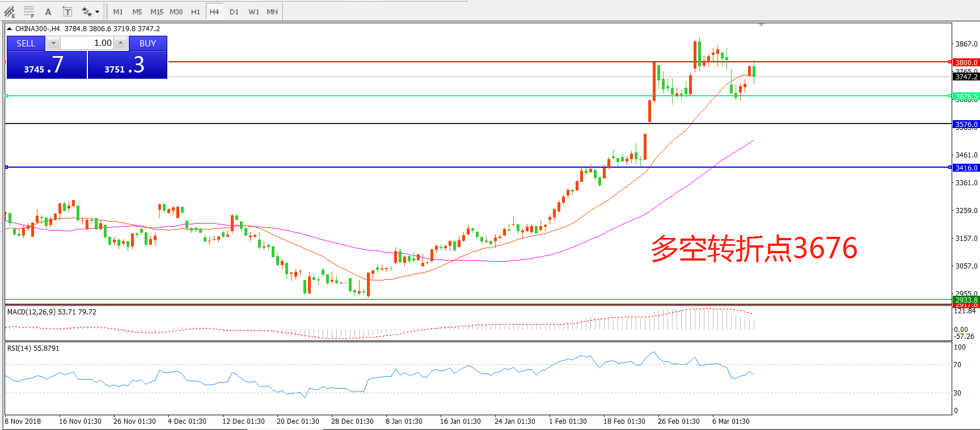Select the Equidistant Channel drawing tool
Screen dimensions: 980x430
tap(10, 11)
